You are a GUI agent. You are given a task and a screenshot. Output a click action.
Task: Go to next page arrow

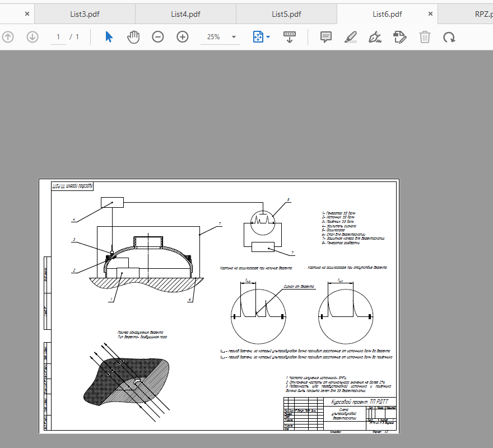[x=32, y=37]
